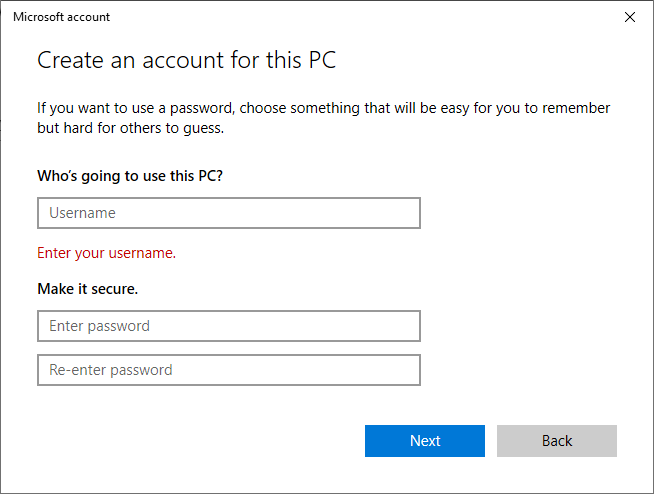Viewport: 654px width, 494px height.
Task: Activate the first password textbox
Action: coord(228,326)
